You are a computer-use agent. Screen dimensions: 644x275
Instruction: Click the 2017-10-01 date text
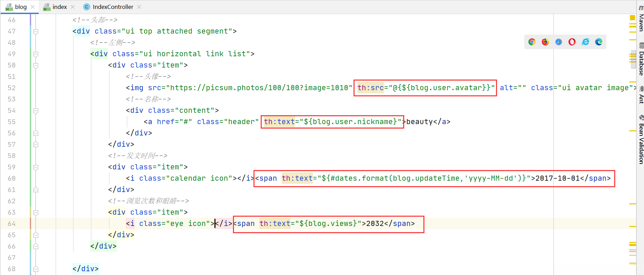(x=558, y=178)
